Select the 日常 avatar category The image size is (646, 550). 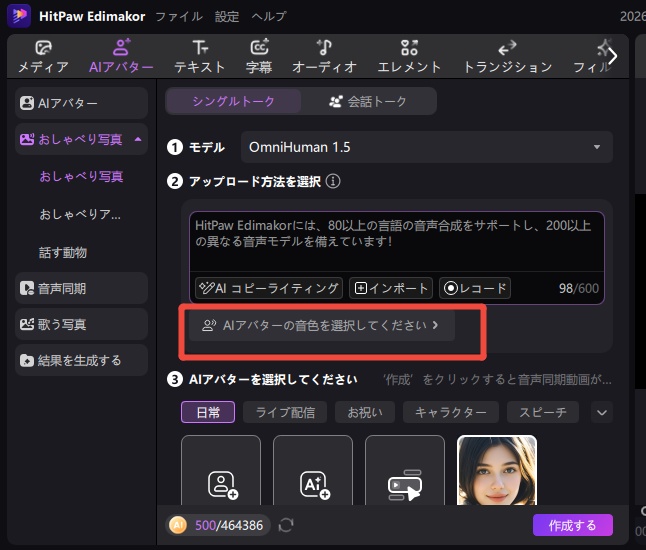tap(208, 412)
